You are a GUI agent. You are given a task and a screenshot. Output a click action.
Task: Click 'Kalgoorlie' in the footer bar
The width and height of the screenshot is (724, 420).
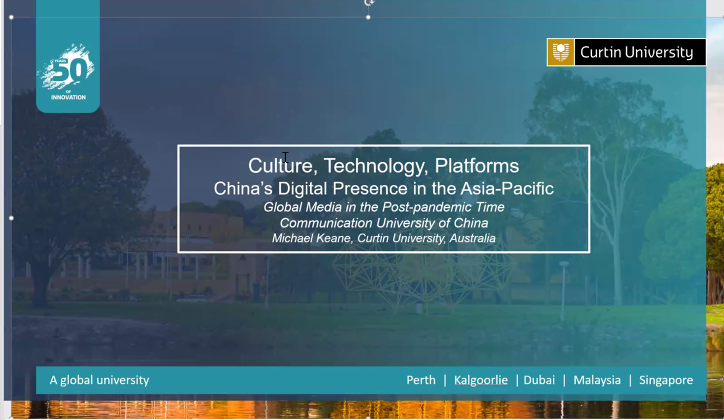pos(480,380)
